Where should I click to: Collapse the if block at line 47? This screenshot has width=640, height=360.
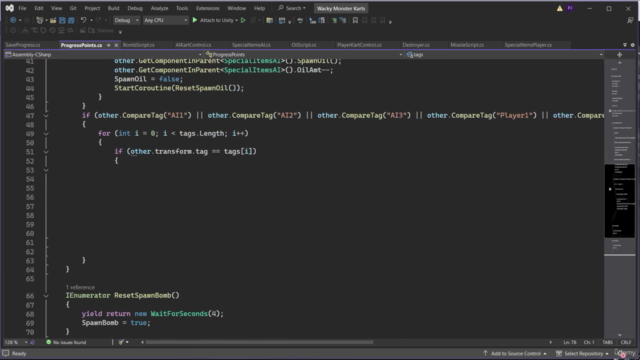click(46, 116)
